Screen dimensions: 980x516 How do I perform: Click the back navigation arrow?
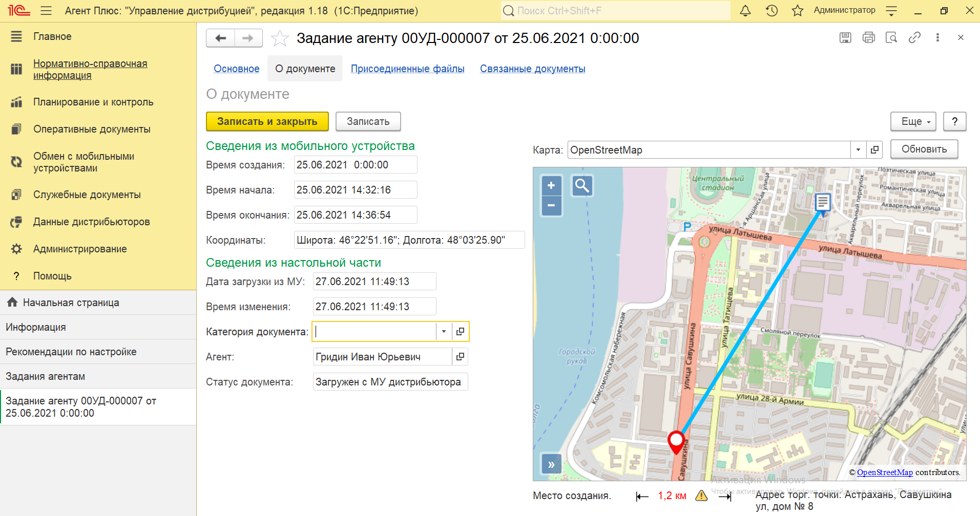tap(221, 38)
